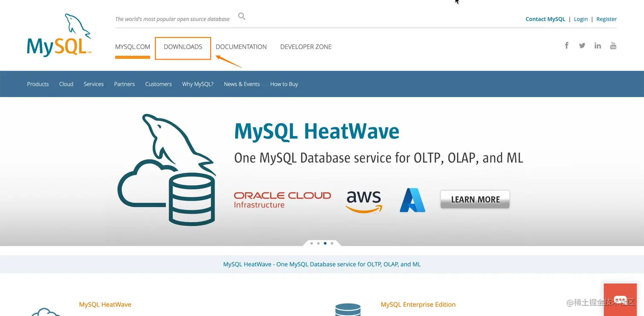Open the DOWNLOADS tab
The height and width of the screenshot is (316, 644).
[x=183, y=47]
